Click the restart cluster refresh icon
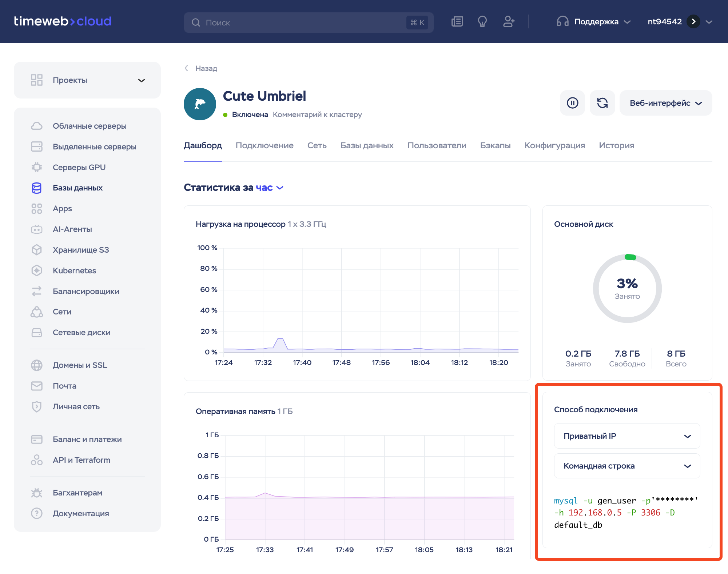 [x=602, y=103]
